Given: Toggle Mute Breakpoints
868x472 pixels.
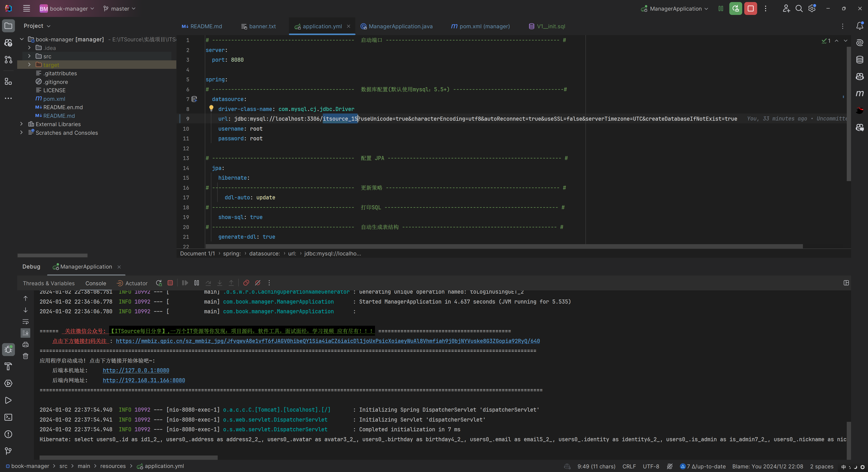Looking at the screenshot, I should click(257, 283).
